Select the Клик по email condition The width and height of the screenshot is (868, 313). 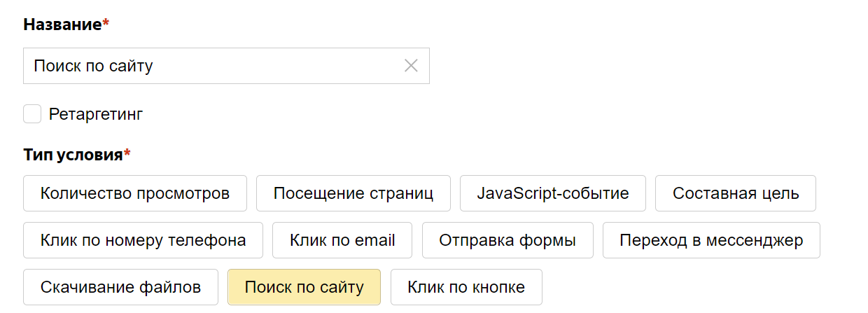tap(342, 241)
